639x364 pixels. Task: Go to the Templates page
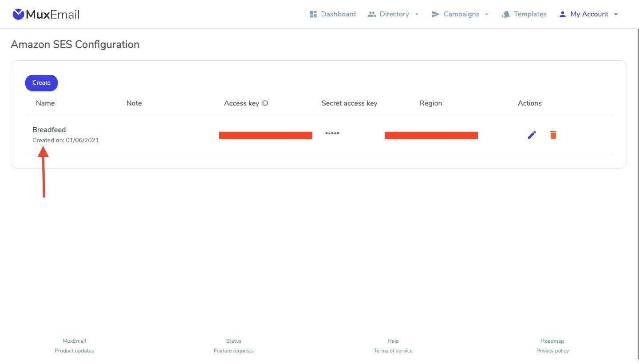tap(524, 14)
